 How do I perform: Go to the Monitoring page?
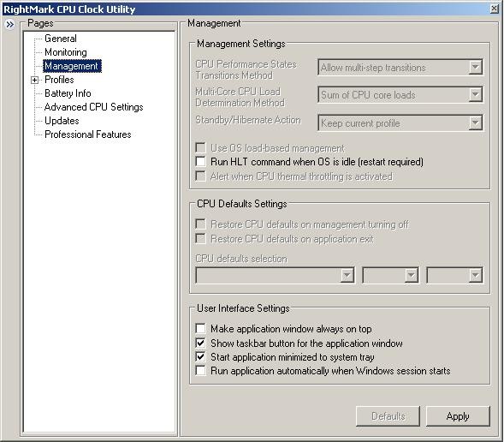point(66,52)
